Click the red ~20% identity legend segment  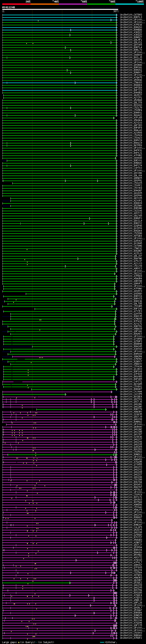pos(16,4)
